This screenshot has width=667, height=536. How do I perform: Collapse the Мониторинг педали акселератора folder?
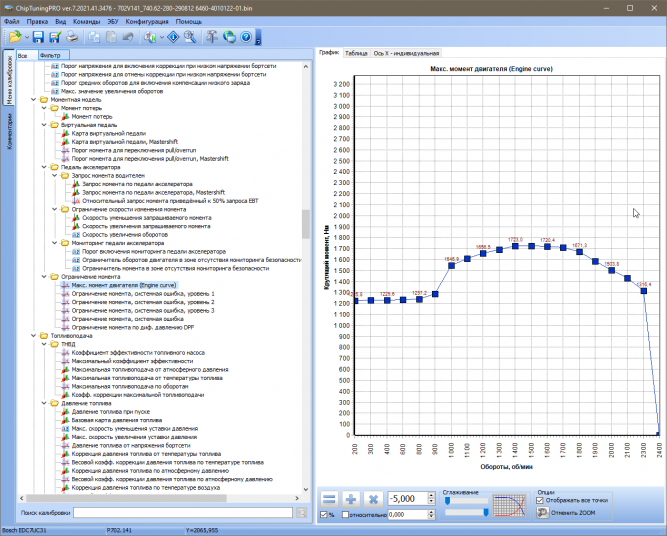point(55,243)
